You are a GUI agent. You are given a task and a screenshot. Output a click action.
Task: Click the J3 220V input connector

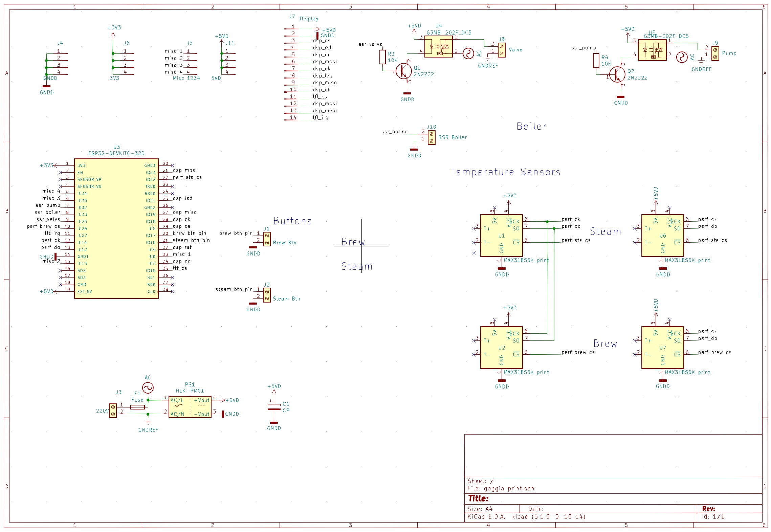pyautogui.click(x=113, y=411)
